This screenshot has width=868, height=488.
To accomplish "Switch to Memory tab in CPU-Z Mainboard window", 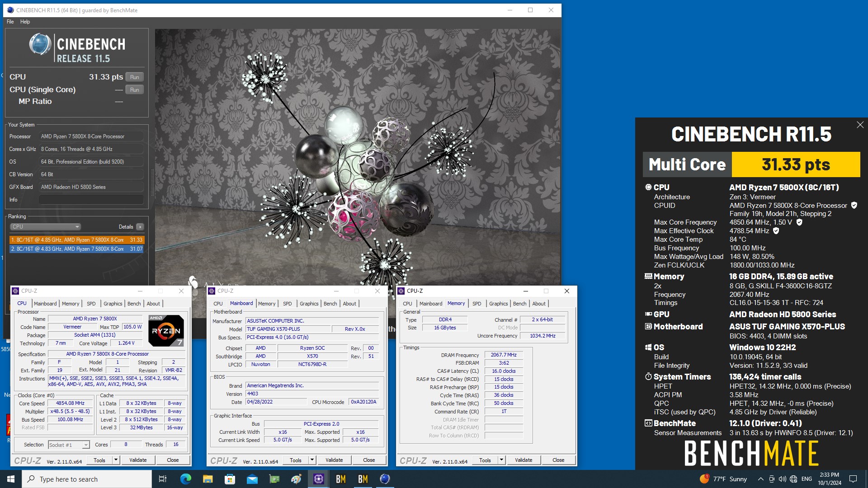I will [x=267, y=304].
